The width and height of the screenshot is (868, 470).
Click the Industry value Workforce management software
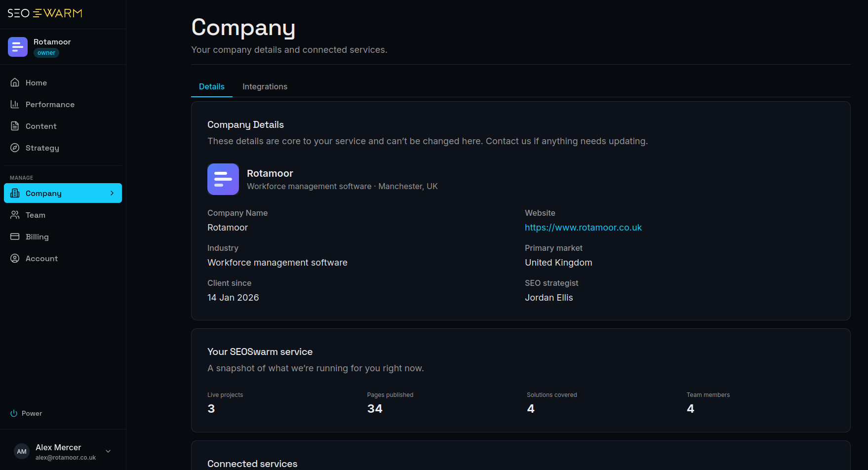pyautogui.click(x=277, y=263)
